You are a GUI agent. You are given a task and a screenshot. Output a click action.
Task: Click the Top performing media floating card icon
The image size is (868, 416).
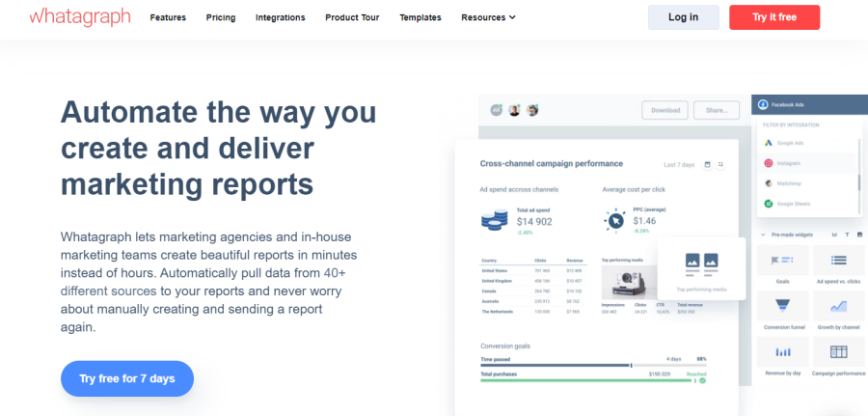point(701,264)
